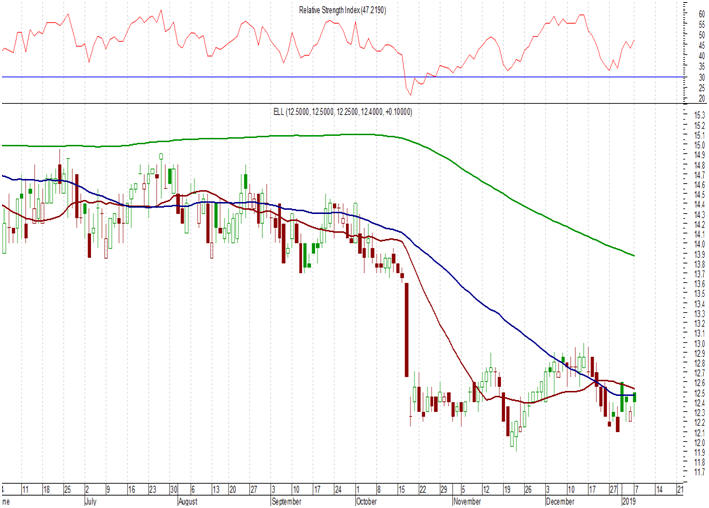Click the 30 date tick label
This screenshot has width=709, height=508.
[174, 490]
